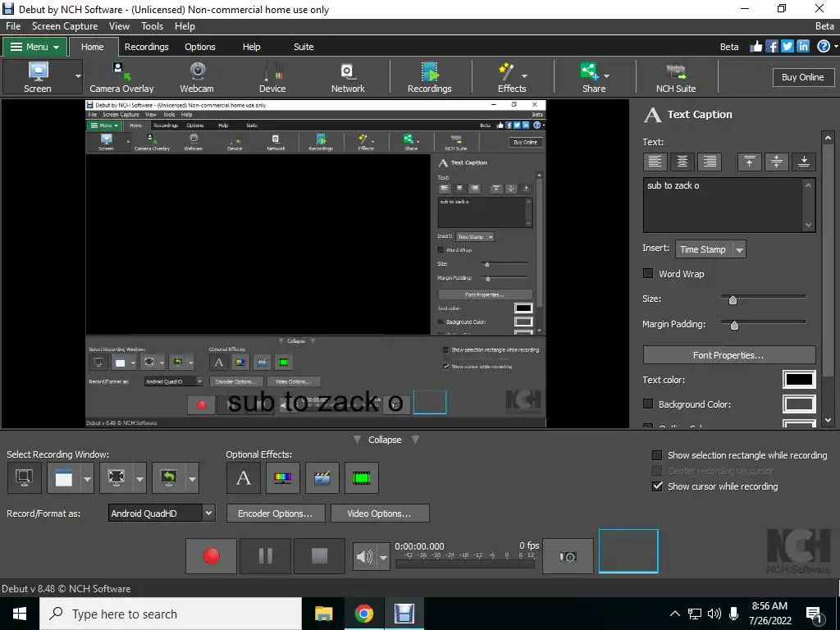Expand the Share dropdown arrow
Screen dimensions: 840x630
point(607,76)
